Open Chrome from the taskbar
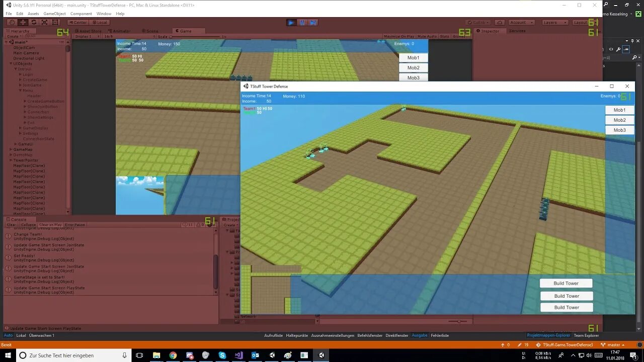The image size is (644, 362). tap(173, 355)
